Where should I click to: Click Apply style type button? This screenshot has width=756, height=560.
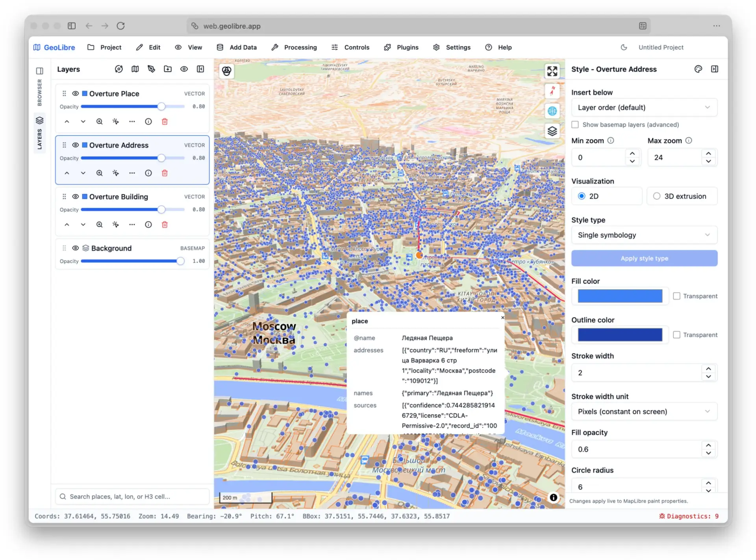coord(644,259)
